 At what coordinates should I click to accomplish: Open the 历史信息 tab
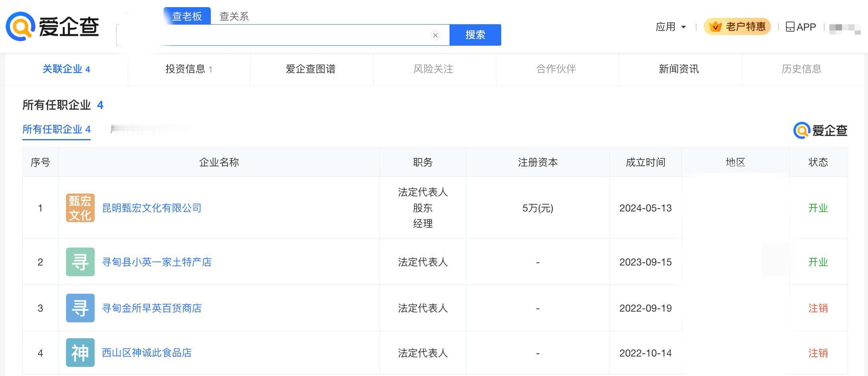(x=802, y=69)
